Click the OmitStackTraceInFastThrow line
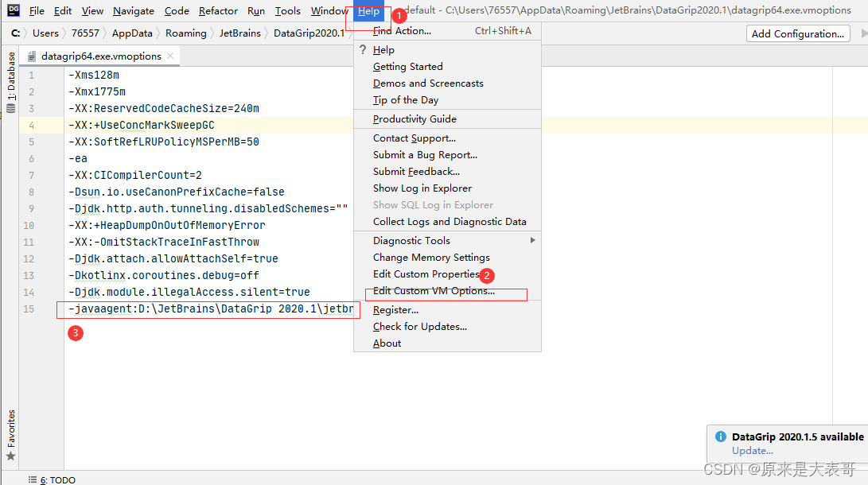Image resolution: width=868 pixels, height=485 pixels. pos(164,242)
